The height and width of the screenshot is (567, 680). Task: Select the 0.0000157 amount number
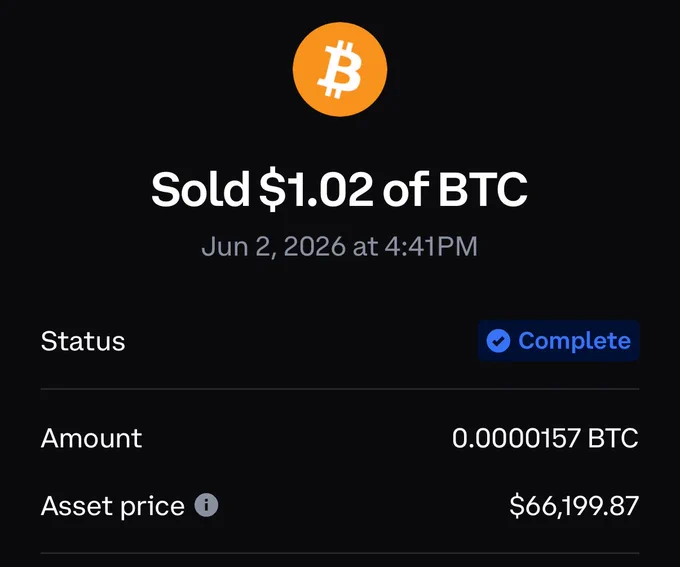coord(516,438)
